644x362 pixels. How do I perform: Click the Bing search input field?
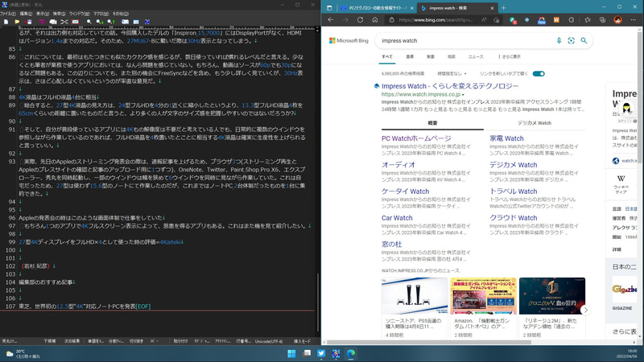(x=464, y=41)
